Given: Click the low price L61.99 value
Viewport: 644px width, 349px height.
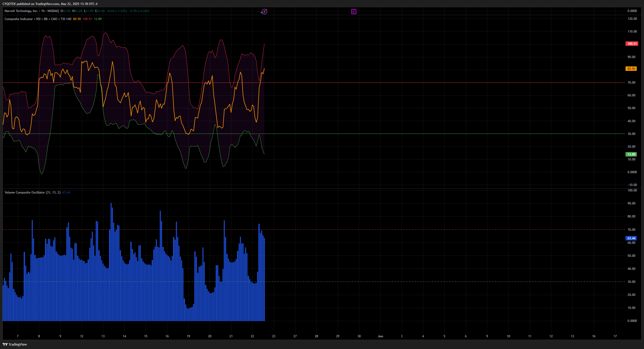Looking at the screenshot, I should coord(89,11).
